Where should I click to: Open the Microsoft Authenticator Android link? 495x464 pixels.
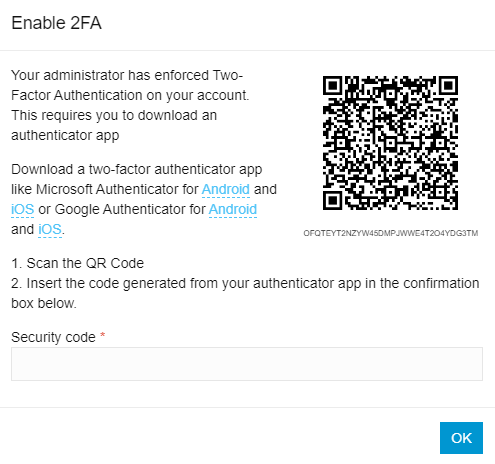point(226,189)
